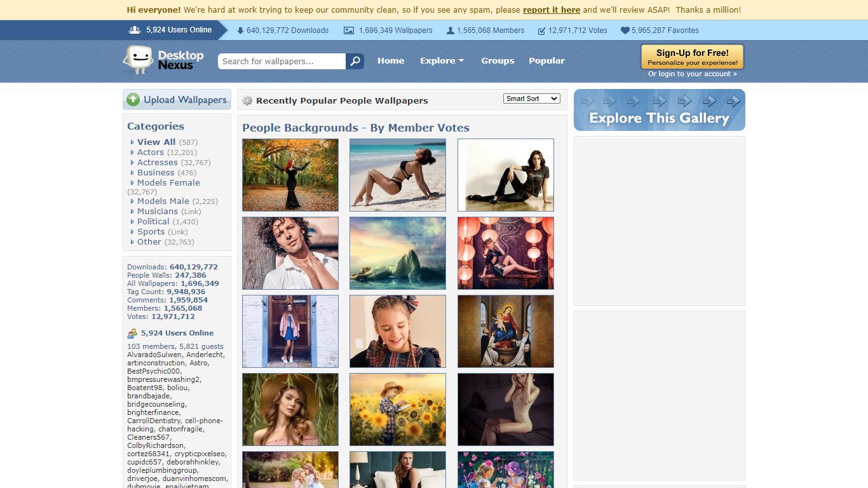Open the dark sofa woman thumbnail

pos(506,409)
